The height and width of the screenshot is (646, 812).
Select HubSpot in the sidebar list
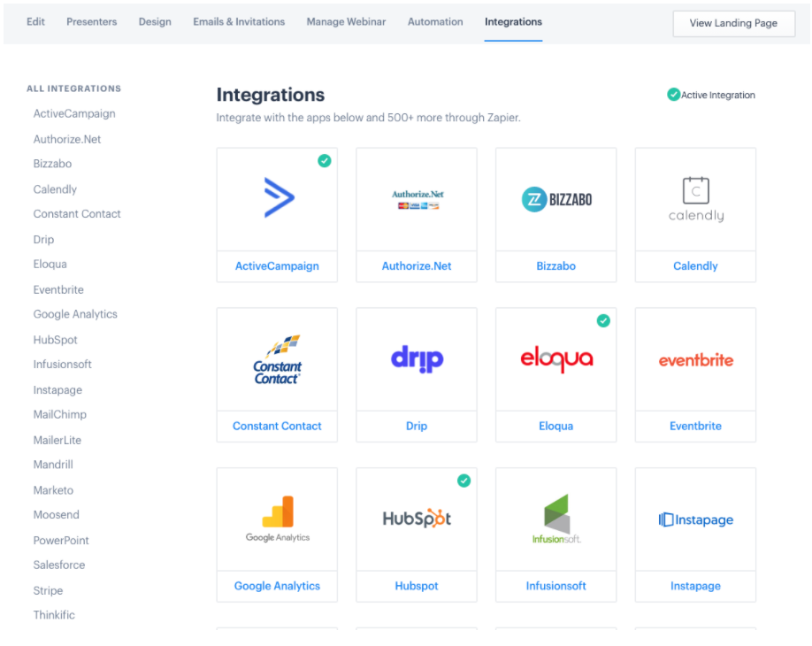(56, 340)
